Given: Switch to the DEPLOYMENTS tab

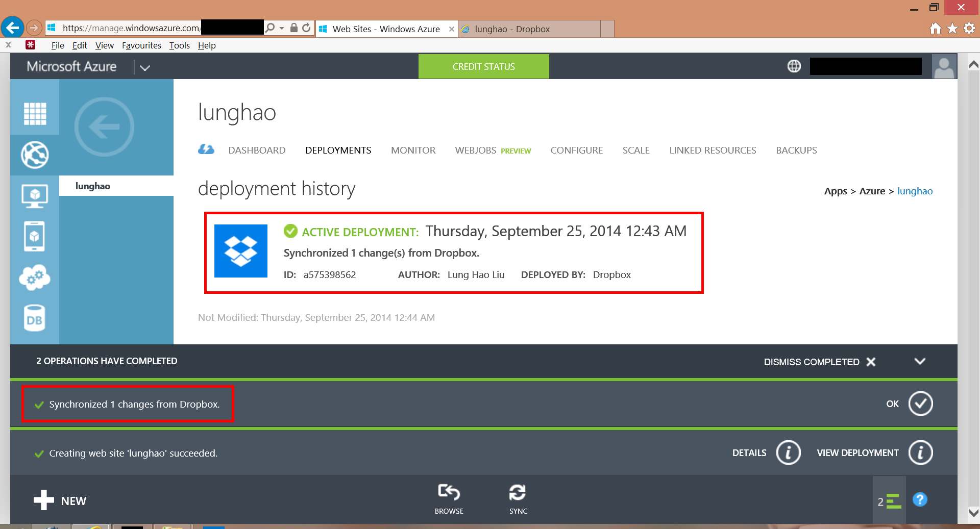Looking at the screenshot, I should [x=338, y=150].
